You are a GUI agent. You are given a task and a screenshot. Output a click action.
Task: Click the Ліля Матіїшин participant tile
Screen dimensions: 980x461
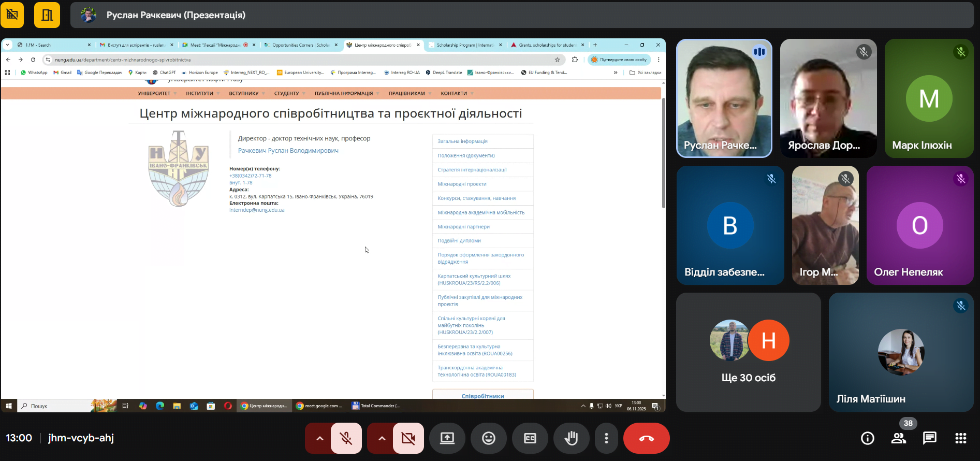(901, 352)
